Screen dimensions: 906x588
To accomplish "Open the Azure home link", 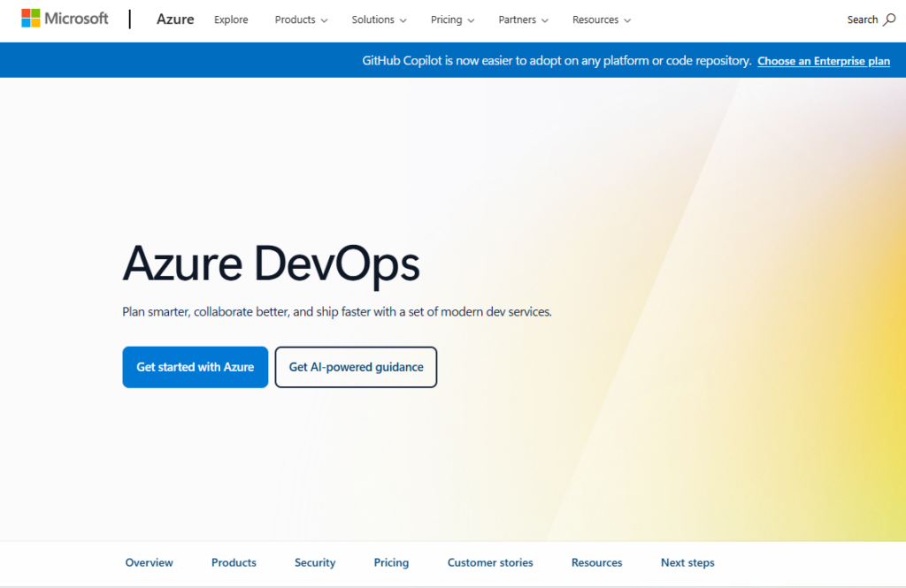I will (175, 19).
